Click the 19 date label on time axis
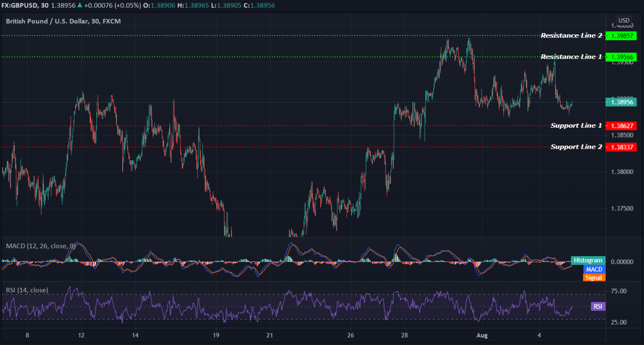This screenshot has width=644, height=345. pyautogui.click(x=216, y=335)
